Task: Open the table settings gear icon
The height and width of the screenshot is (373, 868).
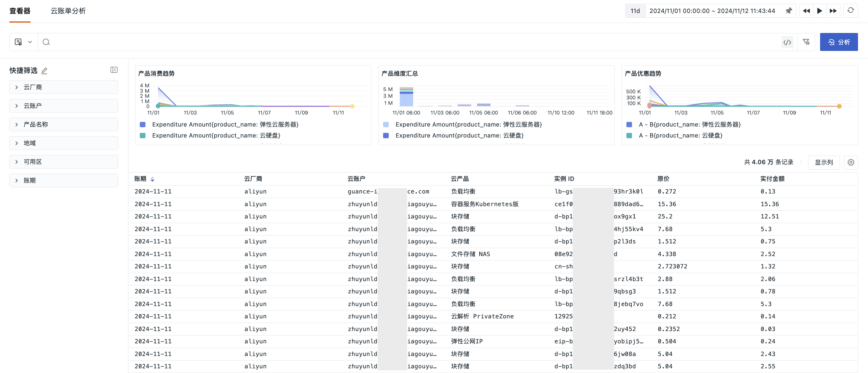Action: (851, 163)
